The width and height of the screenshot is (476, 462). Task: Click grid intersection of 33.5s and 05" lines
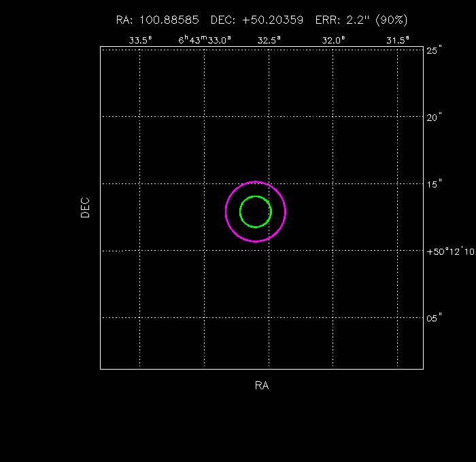click(x=140, y=317)
